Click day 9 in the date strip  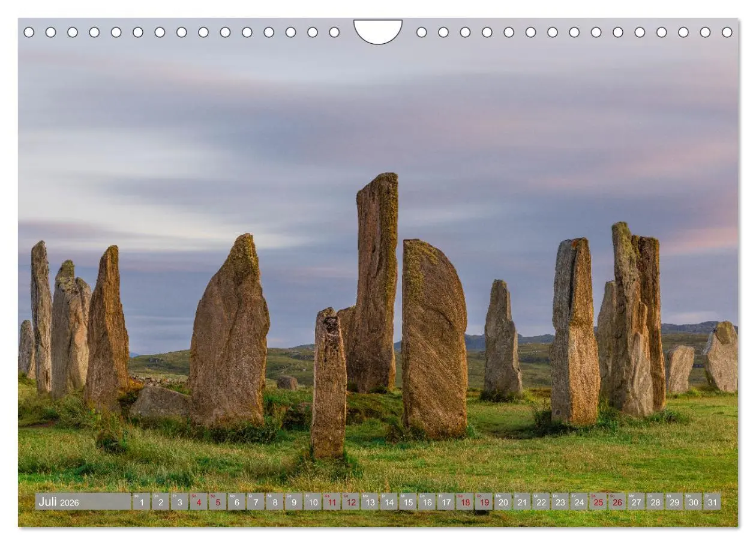[293, 502]
